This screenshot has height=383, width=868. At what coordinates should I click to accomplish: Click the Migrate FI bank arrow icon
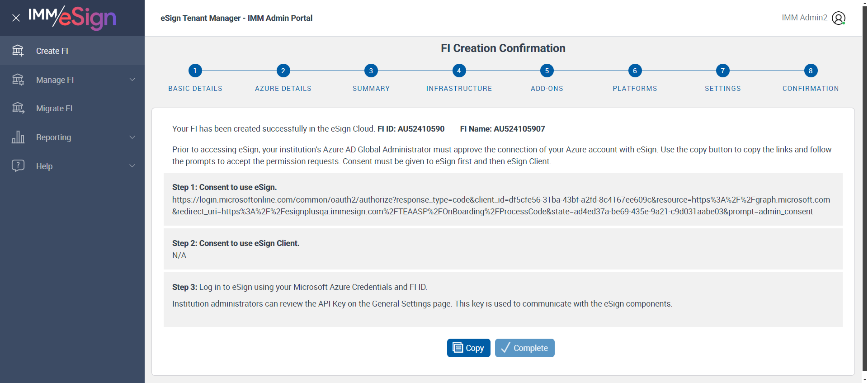18,108
